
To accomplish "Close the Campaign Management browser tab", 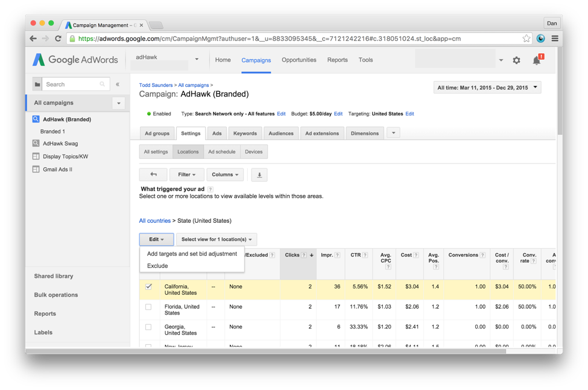I will [x=141, y=25].
